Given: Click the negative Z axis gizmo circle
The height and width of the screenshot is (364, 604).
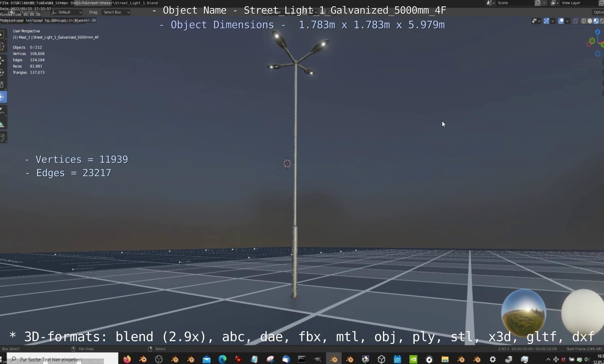Looking at the screenshot, I should 598,54.
